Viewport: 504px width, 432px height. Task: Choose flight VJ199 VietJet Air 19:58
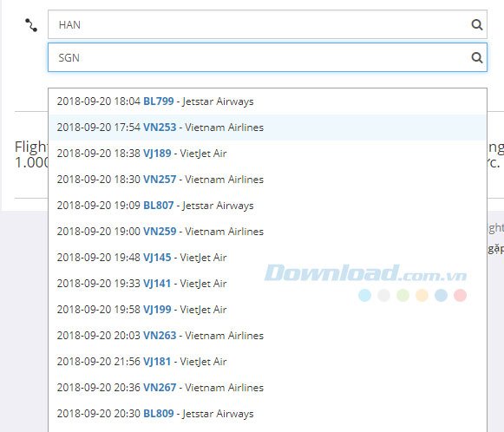click(x=267, y=310)
